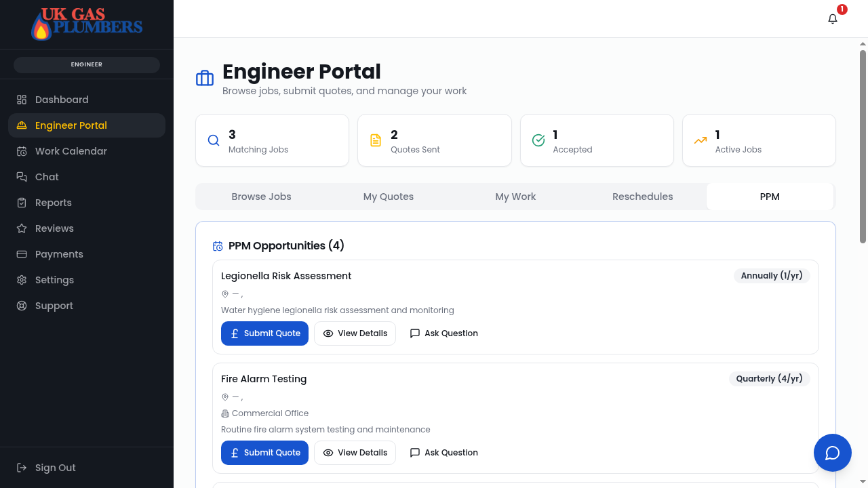Click the ENGINEER role badge

tap(87, 64)
